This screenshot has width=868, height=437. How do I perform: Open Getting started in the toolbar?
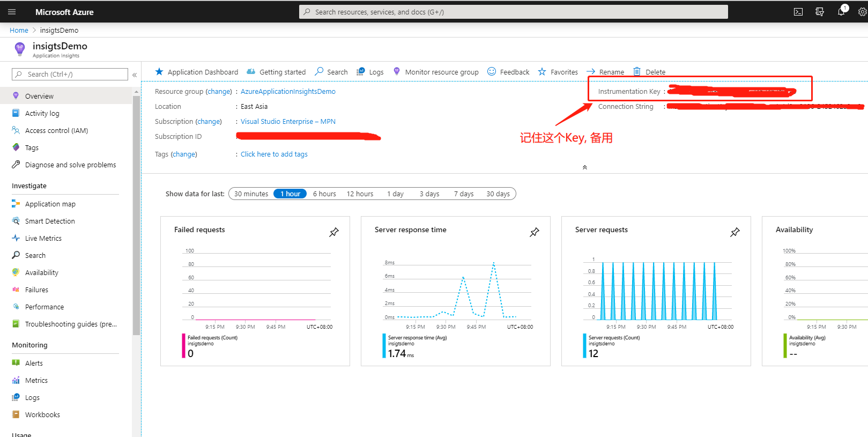[x=276, y=72]
